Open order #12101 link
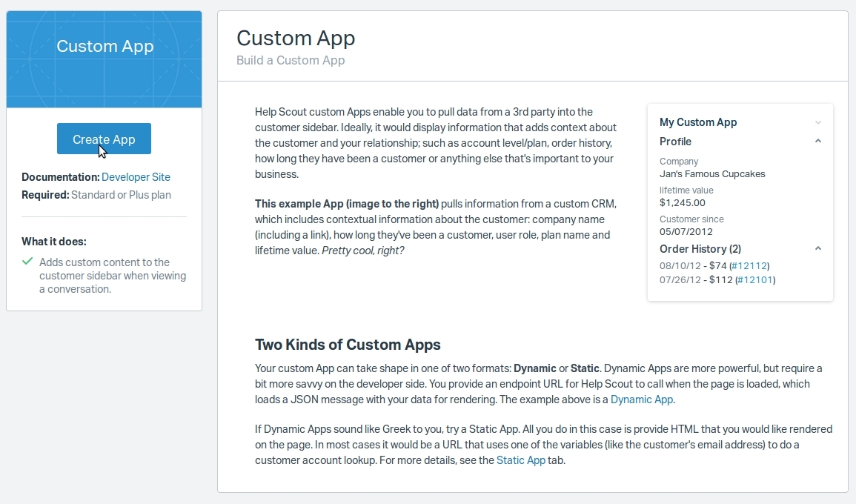This screenshot has height=504, width=856. tap(754, 280)
